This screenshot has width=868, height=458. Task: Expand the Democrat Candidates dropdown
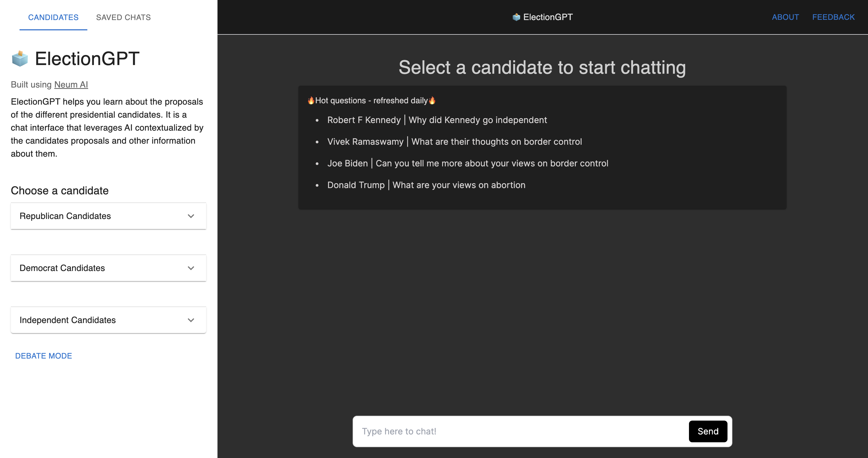108,268
